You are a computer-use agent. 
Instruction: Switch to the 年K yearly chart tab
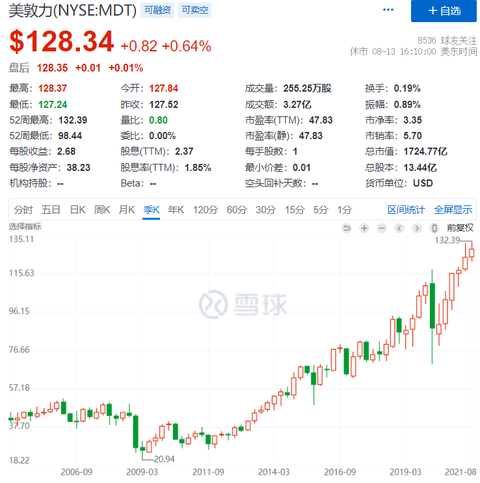pyautogui.click(x=176, y=210)
